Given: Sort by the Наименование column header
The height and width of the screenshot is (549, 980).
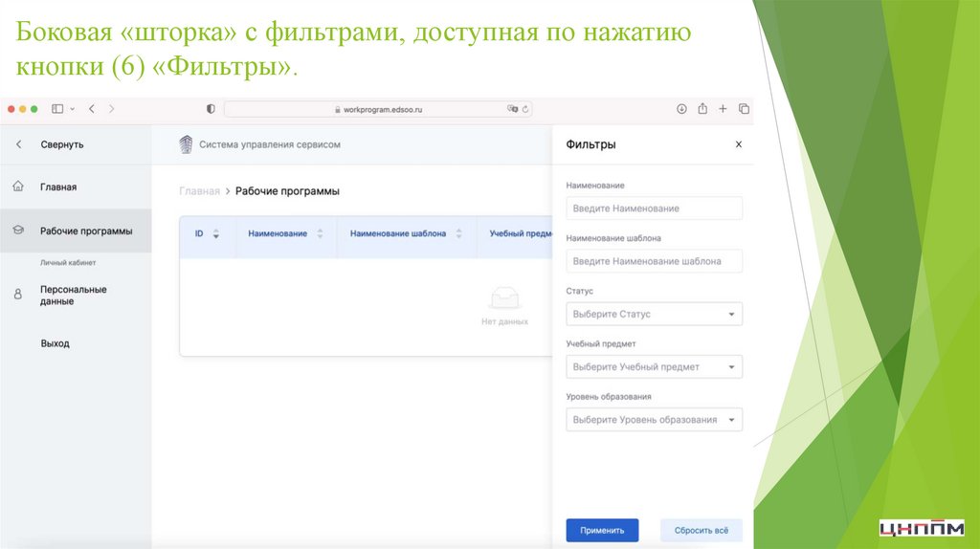Looking at the screenshot, I should [x=285, y=233].
